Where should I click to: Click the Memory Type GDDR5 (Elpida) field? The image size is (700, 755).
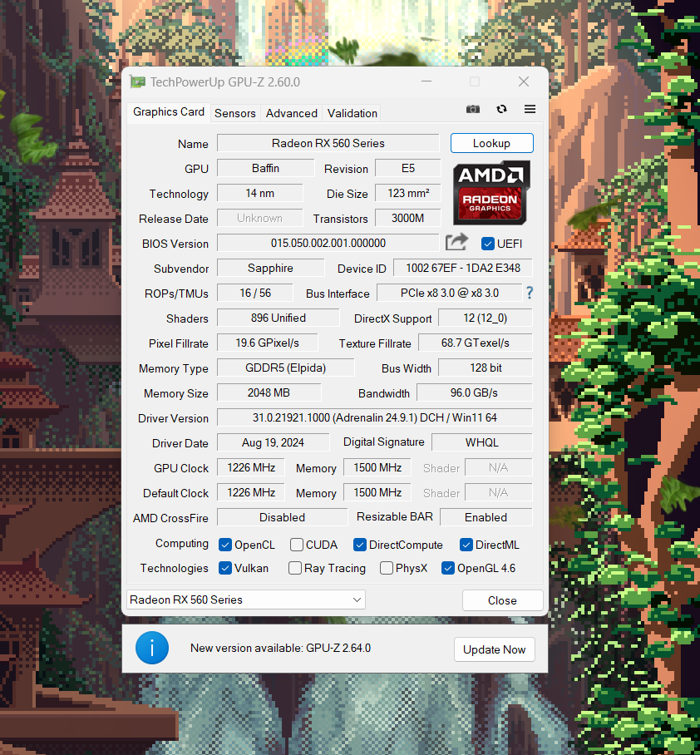point(285,368)
